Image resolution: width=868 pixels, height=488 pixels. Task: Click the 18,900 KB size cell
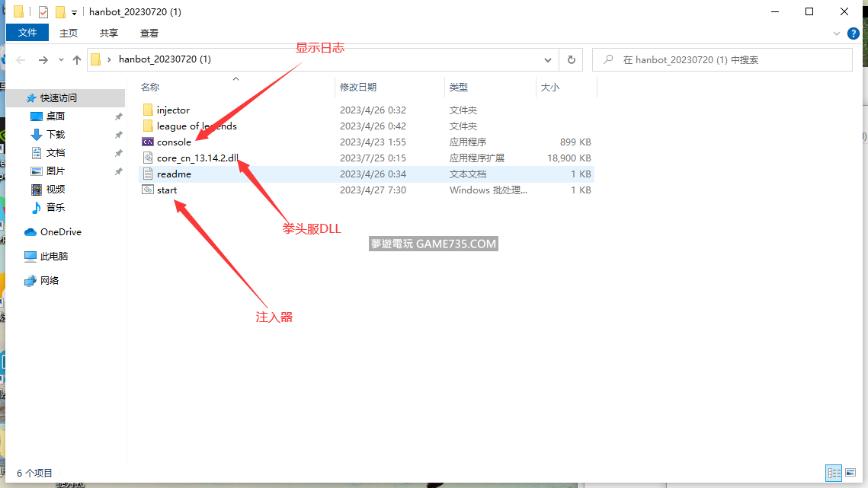[569, 158]
